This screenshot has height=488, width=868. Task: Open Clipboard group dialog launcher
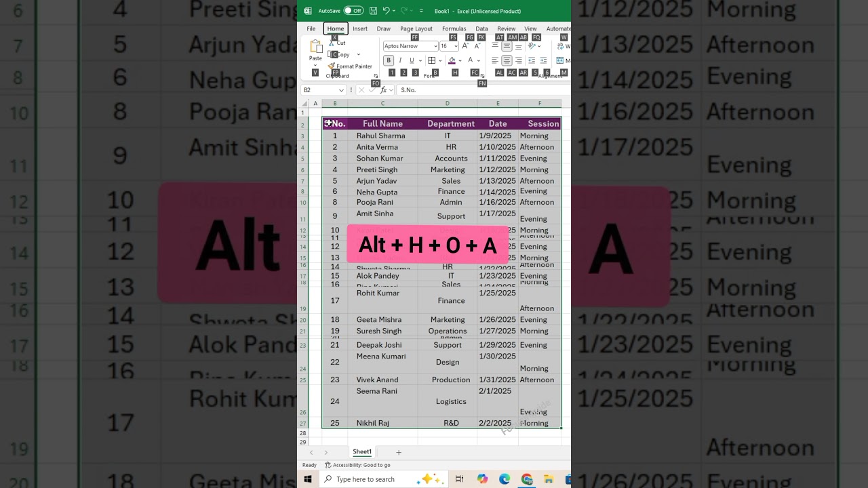[x=376, y=75]
